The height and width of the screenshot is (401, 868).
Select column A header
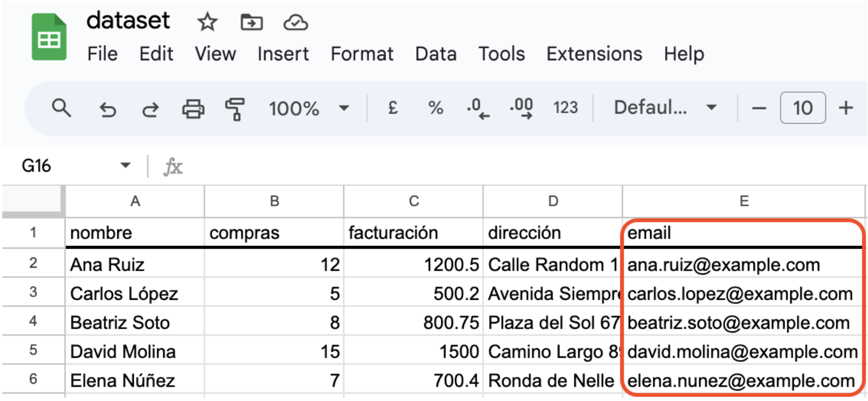point(135,201)
